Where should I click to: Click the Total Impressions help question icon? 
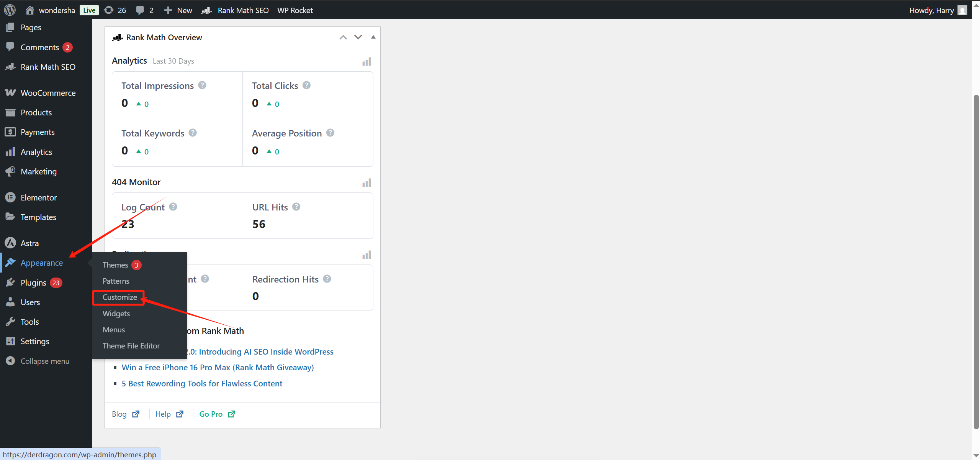point(202,85)
